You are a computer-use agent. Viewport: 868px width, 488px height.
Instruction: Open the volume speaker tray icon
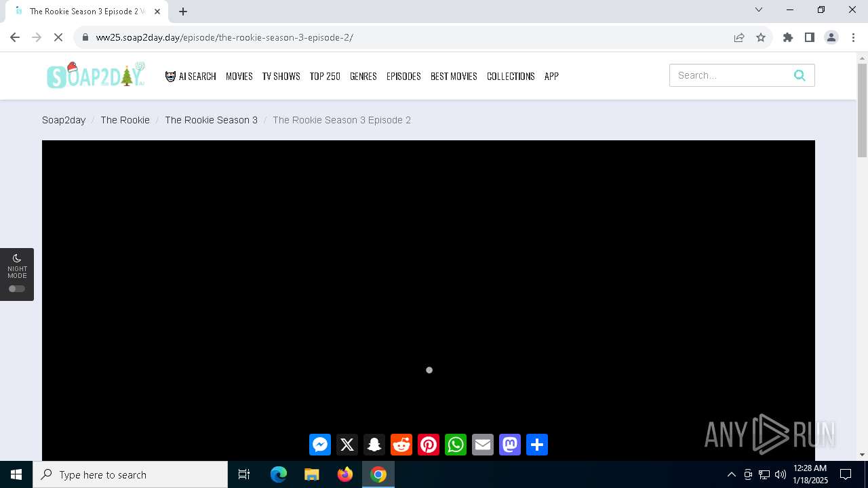tap(780, 474)
